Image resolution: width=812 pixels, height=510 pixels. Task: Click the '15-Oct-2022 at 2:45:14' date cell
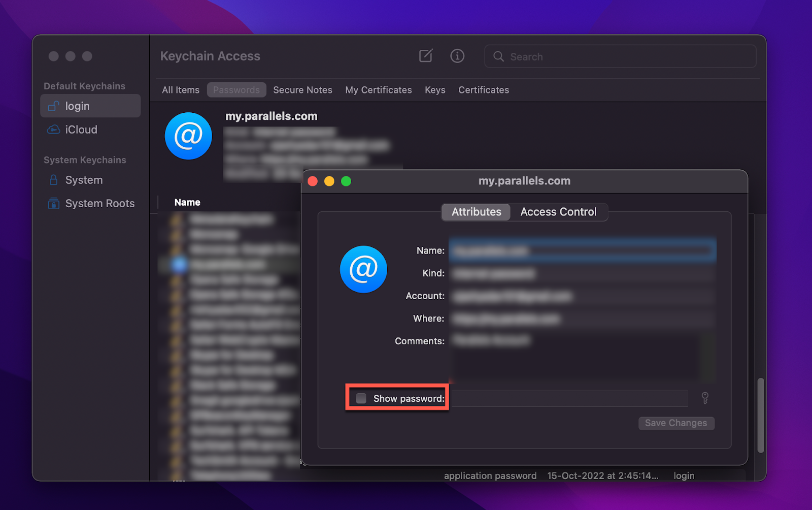[x=603, y=475]
